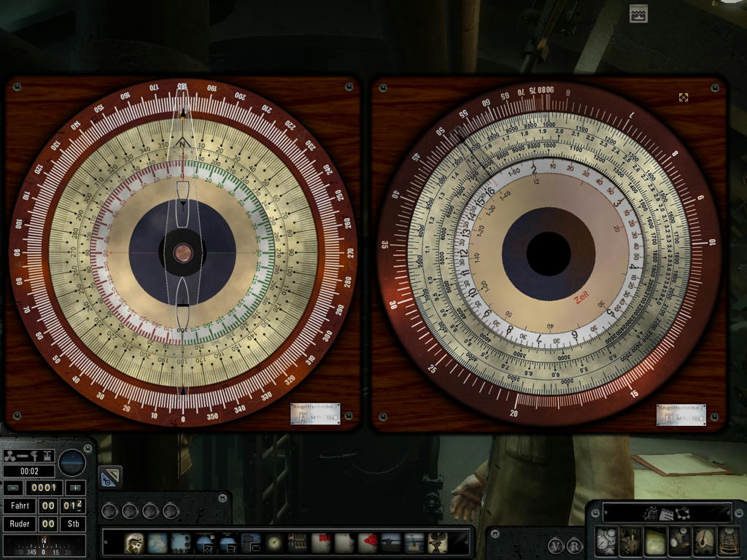Open the deck gun station icon
Viewport: 747px width, 560px height.
coord(391,542)
